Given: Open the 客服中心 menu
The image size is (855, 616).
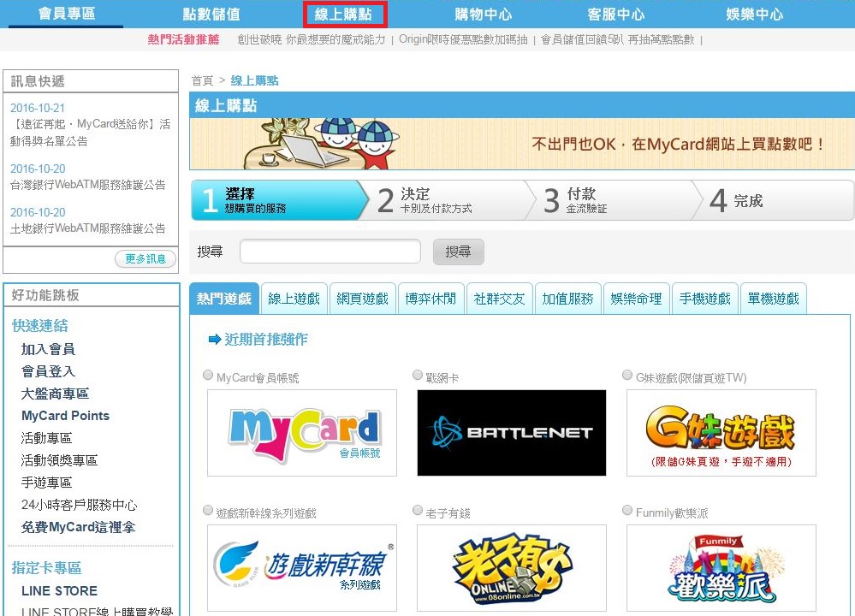Looking at the screenshot, I should 615,14.
